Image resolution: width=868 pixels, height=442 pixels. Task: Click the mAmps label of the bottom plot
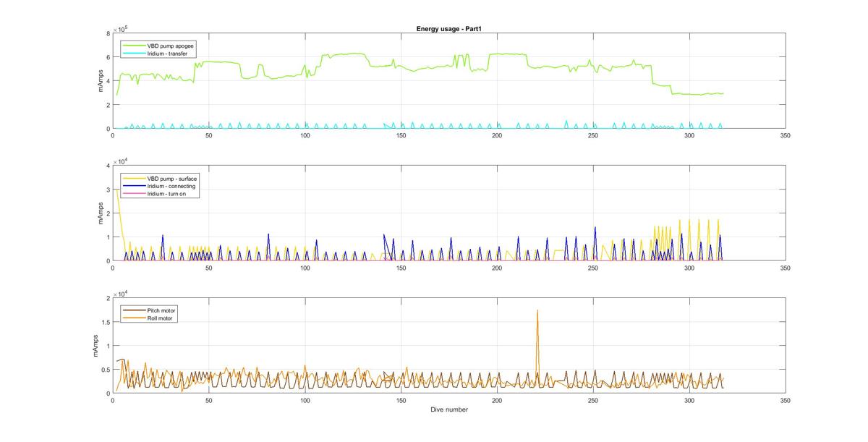pos(95,346)
